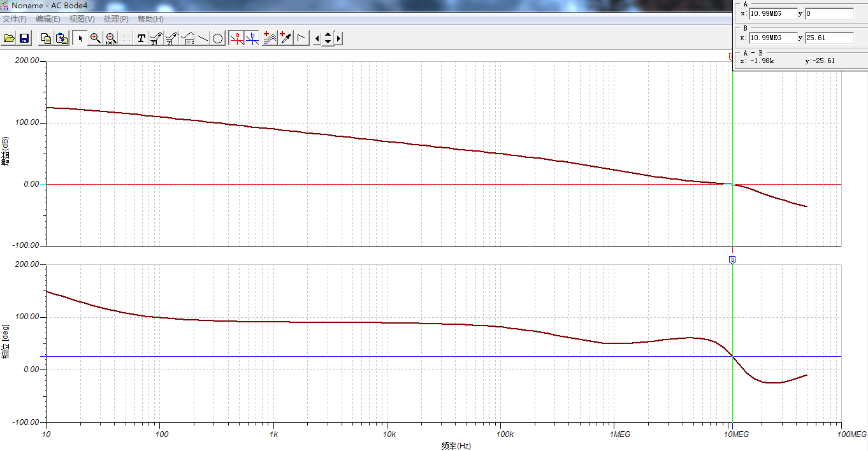Select the Line drawing tool

click(x=203, y=38)
